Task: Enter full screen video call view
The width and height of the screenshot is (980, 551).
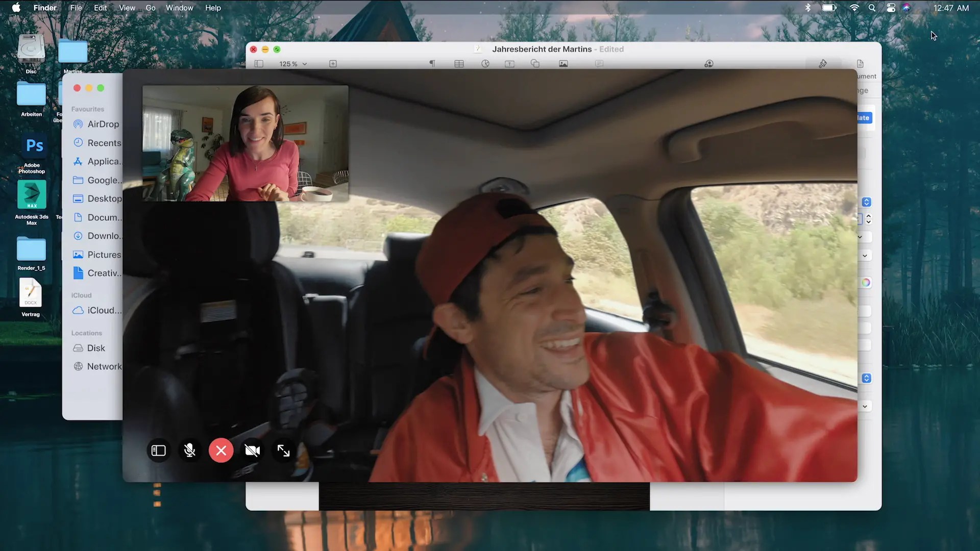Action: pyautogui.click(x=283, y=450)
